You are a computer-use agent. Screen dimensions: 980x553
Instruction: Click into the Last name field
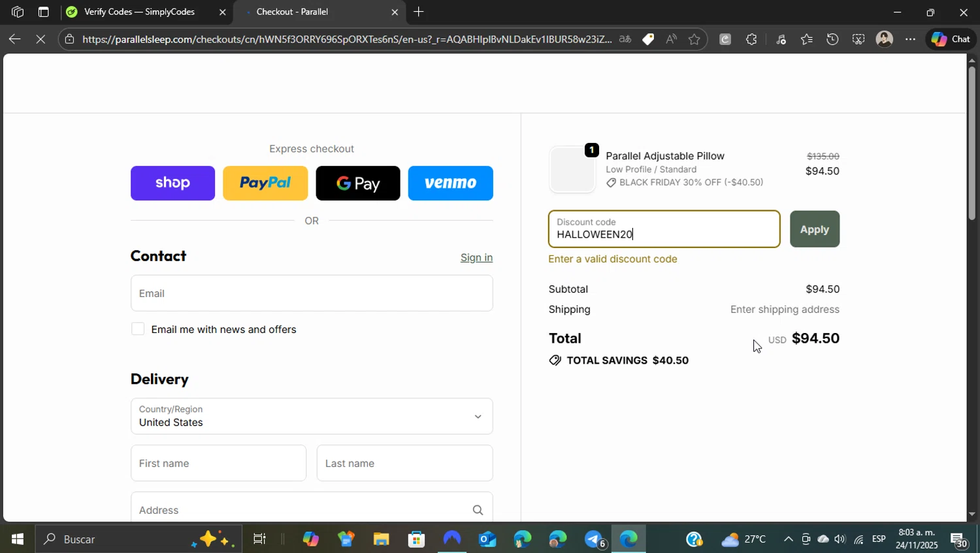click(405, 463)
